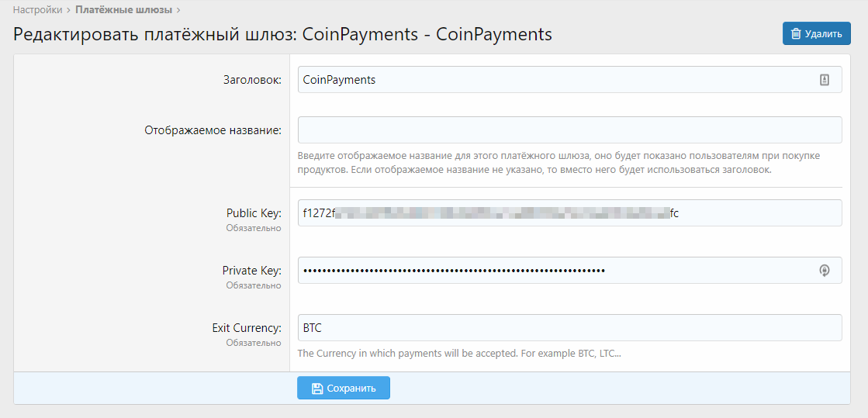Image resolution: width=868 pixels, height=418 pixels.
Task: Go to Платёжные шлюзы breadcrumb
Action: (123, 10)
